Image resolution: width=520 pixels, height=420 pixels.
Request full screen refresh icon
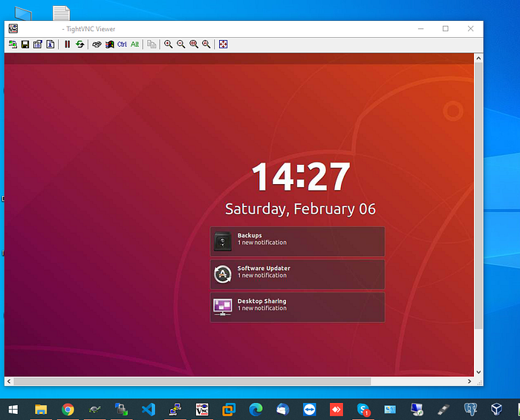80,45
